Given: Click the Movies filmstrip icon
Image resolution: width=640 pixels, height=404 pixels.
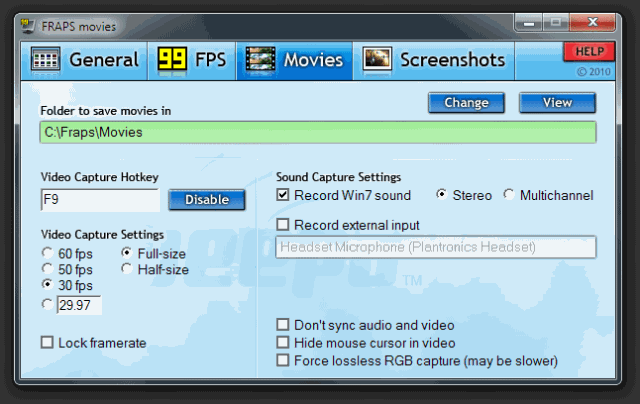Looking at the screenshot, I should point(260,60).
